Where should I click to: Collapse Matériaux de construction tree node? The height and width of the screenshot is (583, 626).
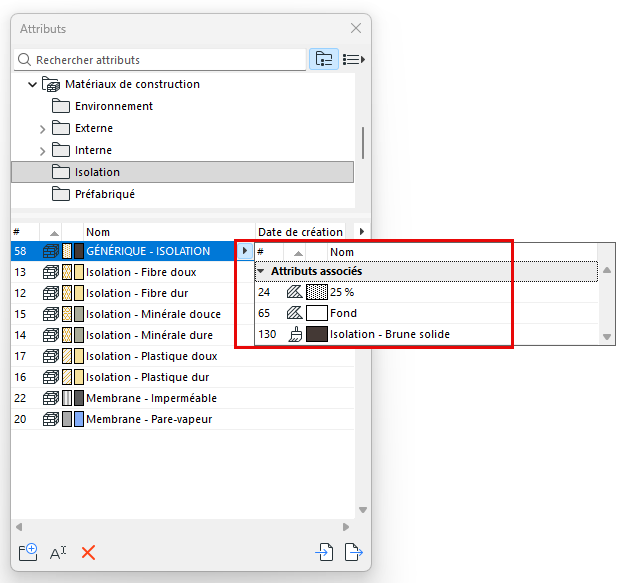[32, 84]
